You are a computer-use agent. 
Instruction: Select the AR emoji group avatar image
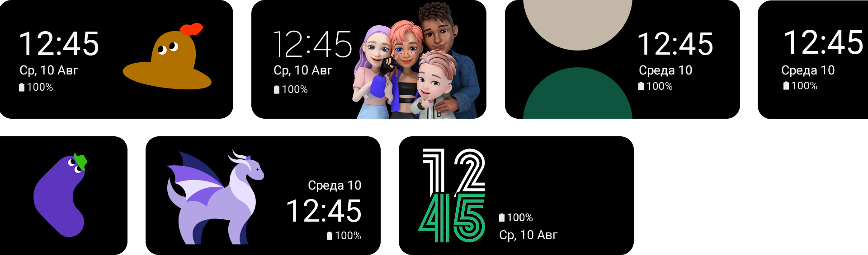point(416,61)
